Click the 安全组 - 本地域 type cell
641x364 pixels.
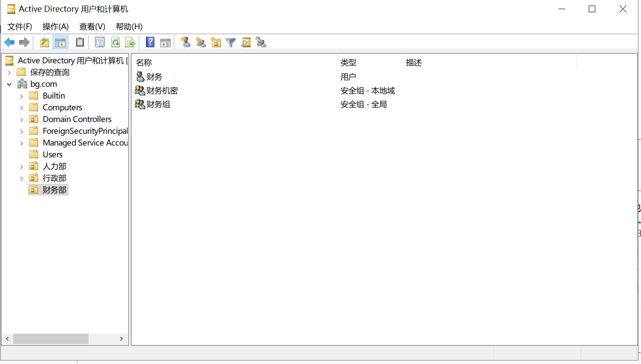(368, 91)
